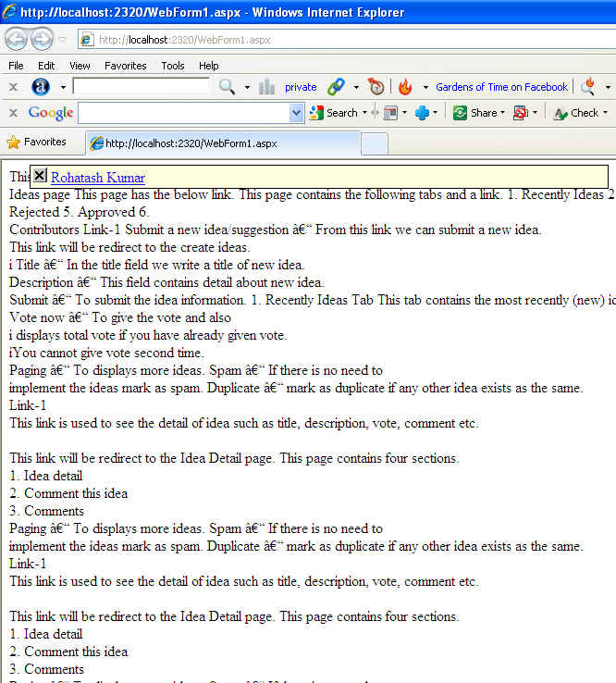Open the dropdown beside popup blocker icon

click(535, 113)
